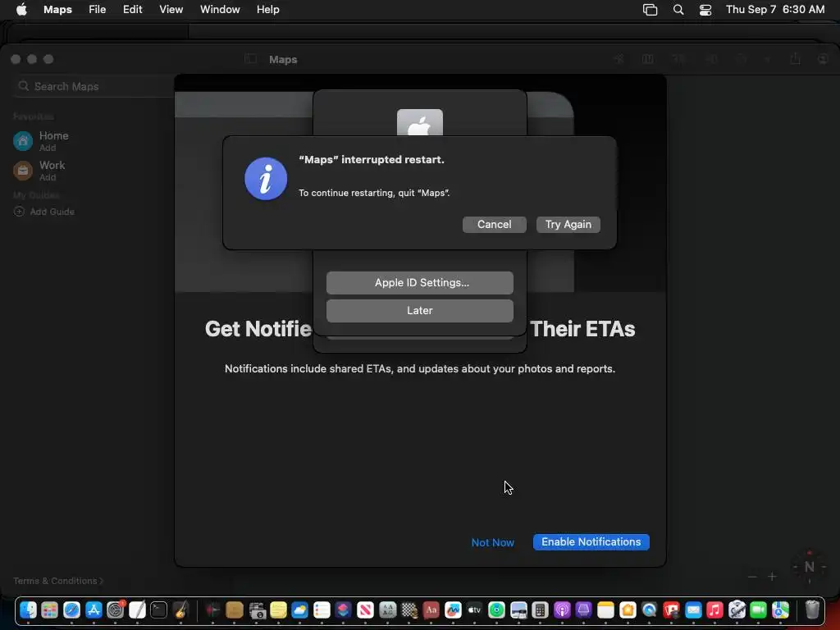
Task: Open Trash from the Dock
Action: [812, 610]
